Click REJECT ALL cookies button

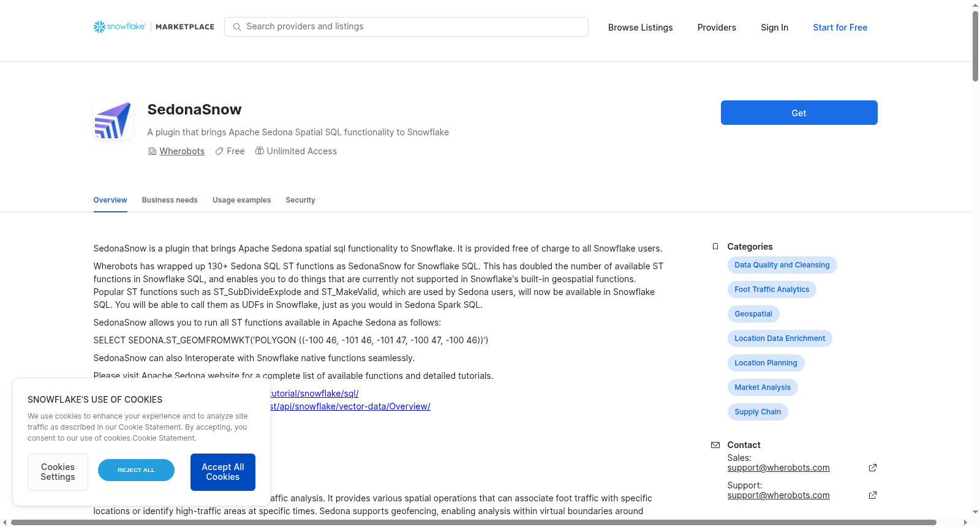tap(136, 470)
